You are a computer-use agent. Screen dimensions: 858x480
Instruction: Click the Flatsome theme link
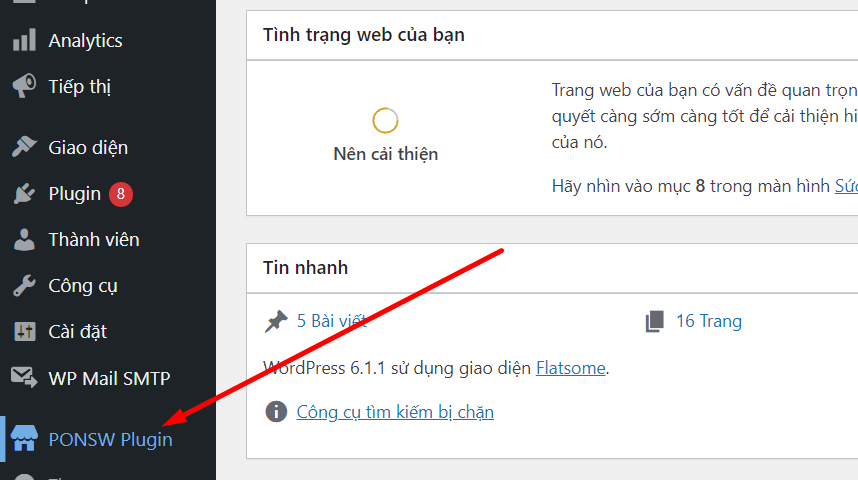[571, 368]
